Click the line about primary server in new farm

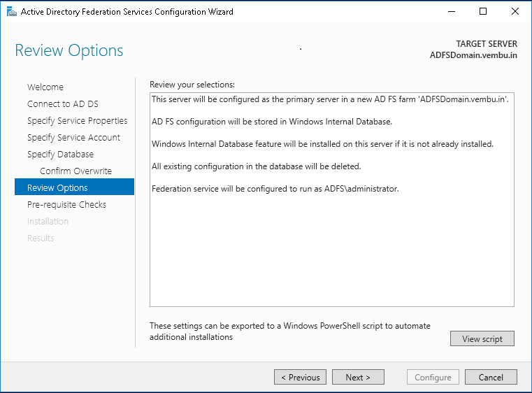click(330, 99)
